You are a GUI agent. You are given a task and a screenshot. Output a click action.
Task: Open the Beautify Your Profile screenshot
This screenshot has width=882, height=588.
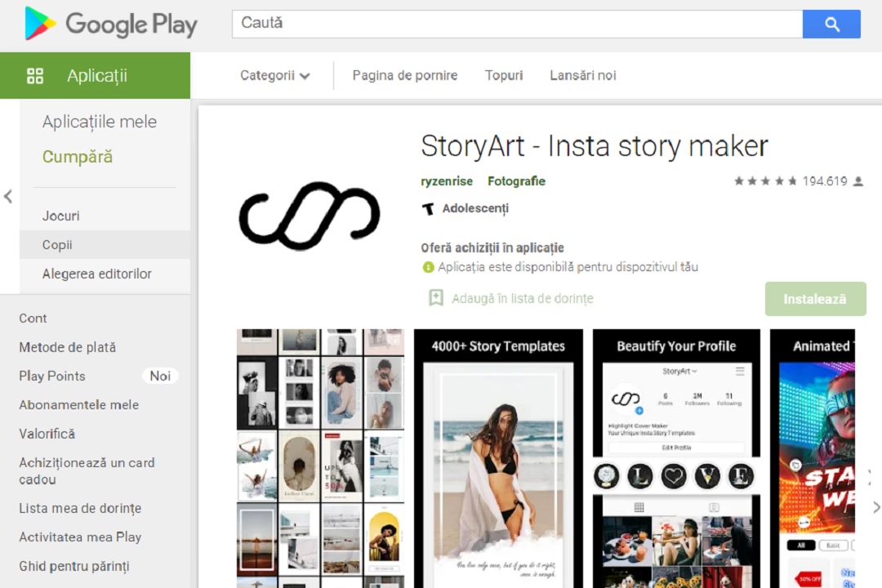[676, 459]
